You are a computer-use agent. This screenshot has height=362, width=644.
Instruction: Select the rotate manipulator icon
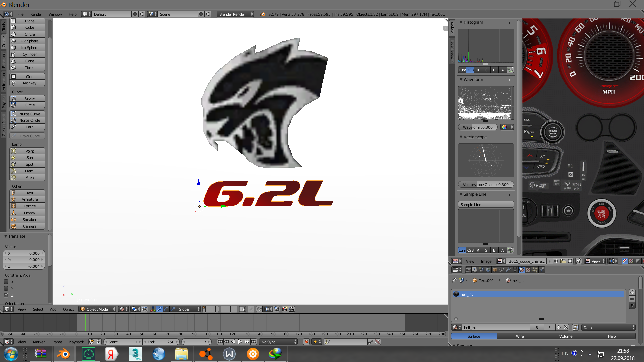tap(166, 309)
